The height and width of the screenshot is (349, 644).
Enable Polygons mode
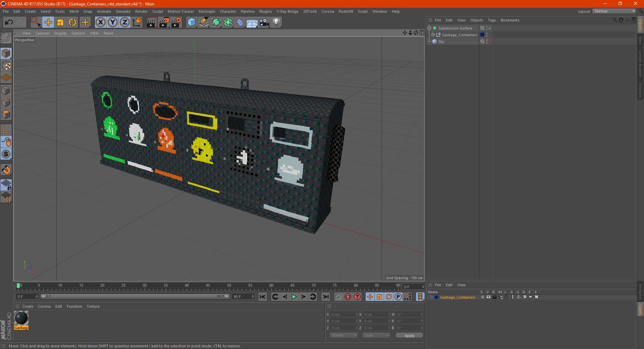click(x=6, y=114)
